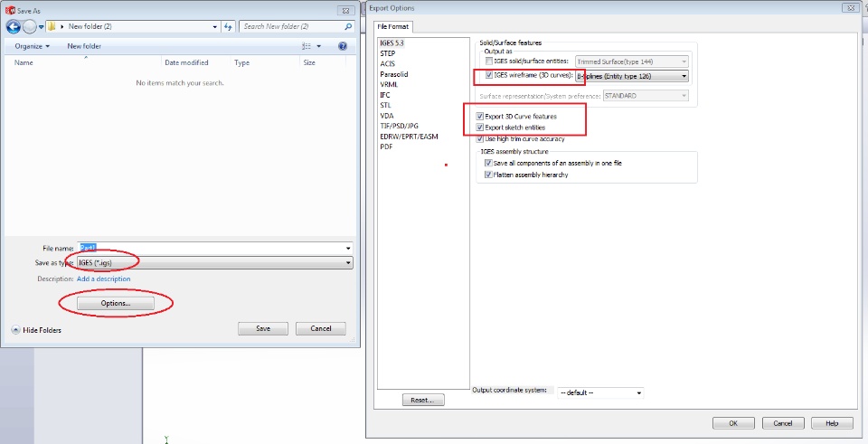Toggle Export 3D Curve features checkbox
The image size is (868, 444).
pyautogui.click(x=479, y=117)
